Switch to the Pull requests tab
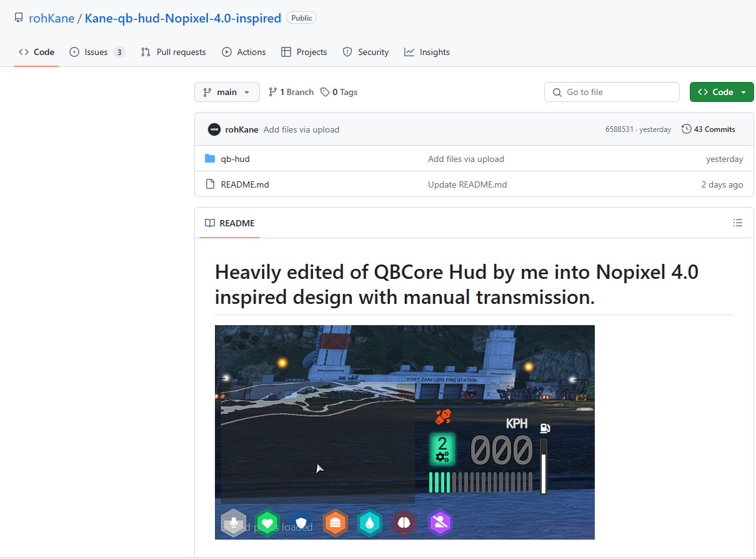 click(x=173, y=52)
